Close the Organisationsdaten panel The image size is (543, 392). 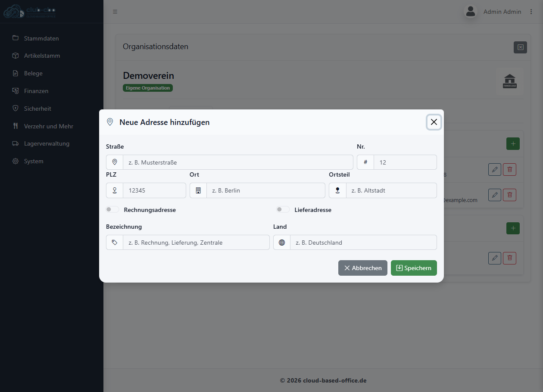[520, 47]
